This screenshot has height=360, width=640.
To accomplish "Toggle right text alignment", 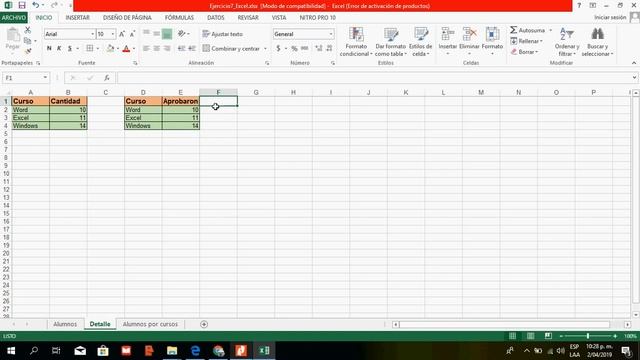I will point(167,48).
